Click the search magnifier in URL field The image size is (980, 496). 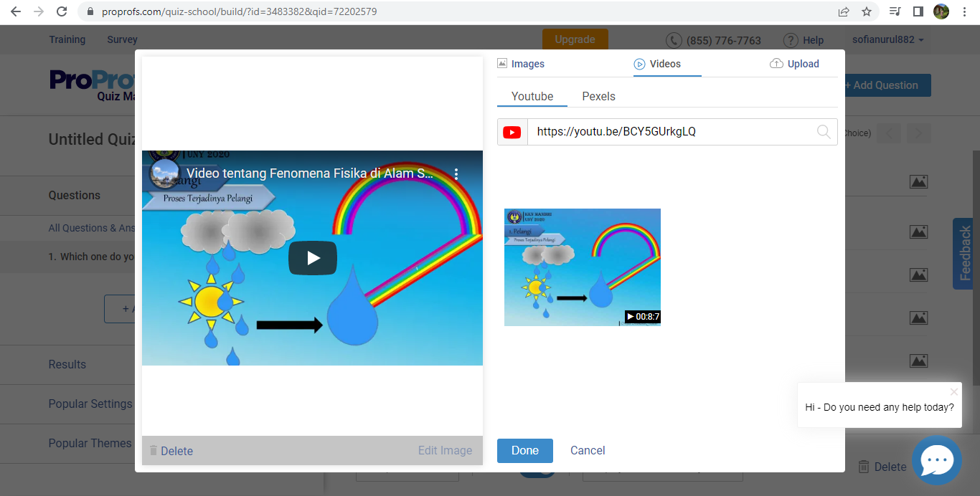pos(824,132)
